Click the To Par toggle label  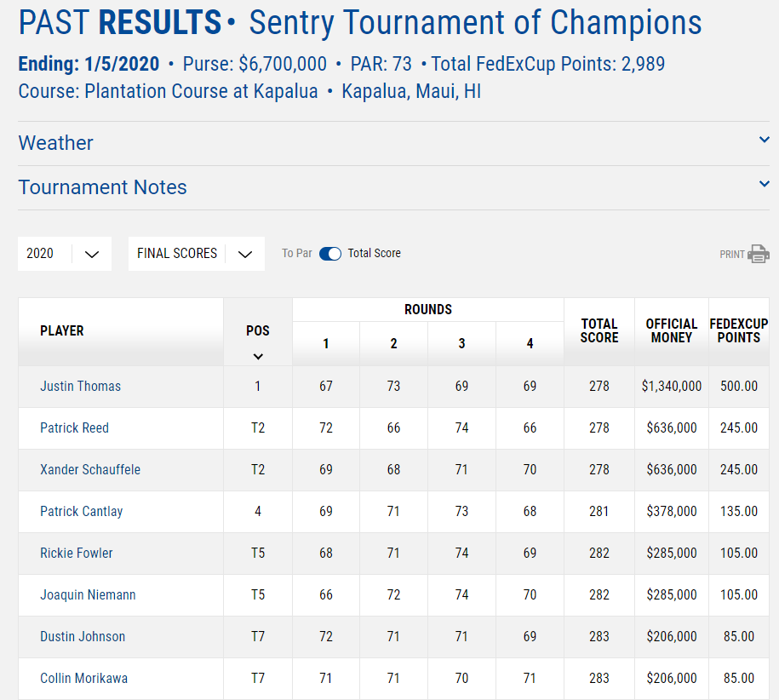[297, 254]
